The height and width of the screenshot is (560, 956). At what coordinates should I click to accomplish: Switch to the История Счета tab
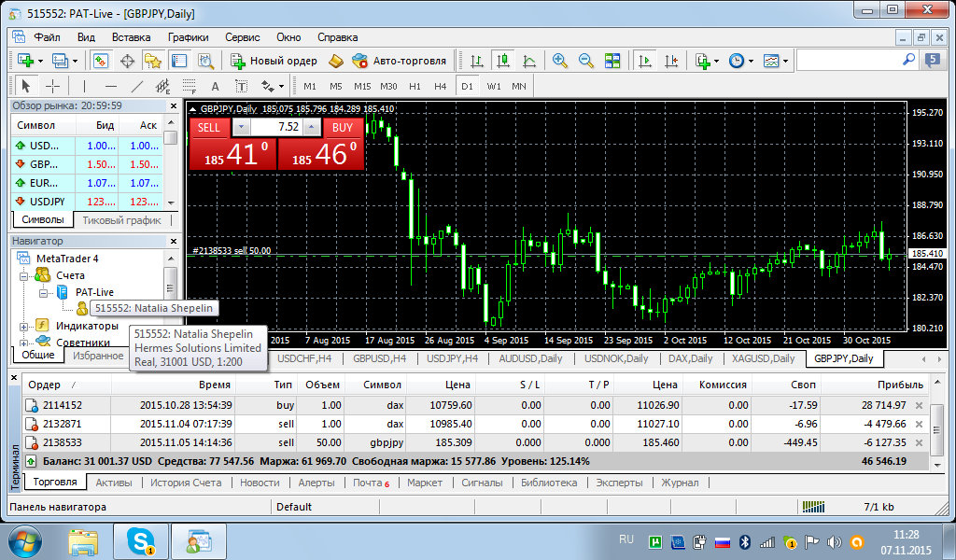tap(186, 483)
